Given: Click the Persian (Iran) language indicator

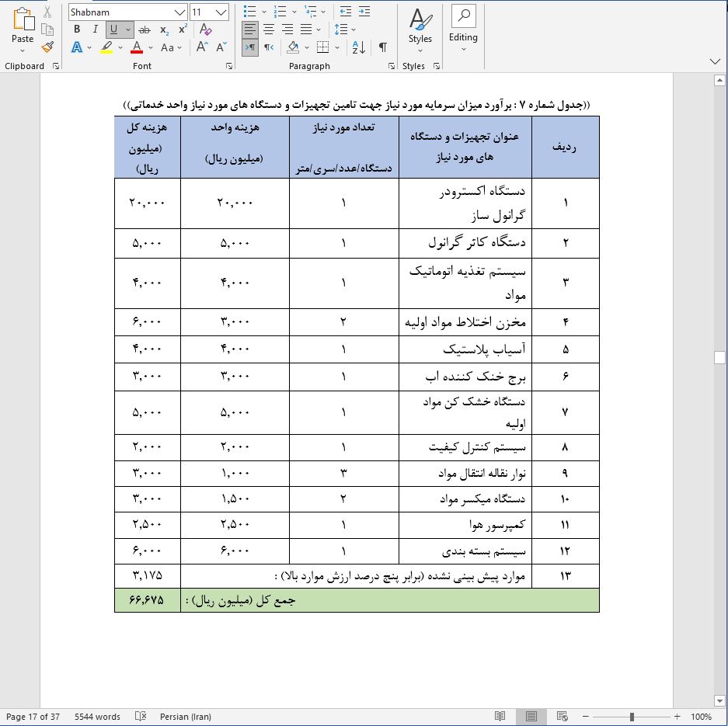Looking at the screenshot, I should tap(185, 717).
